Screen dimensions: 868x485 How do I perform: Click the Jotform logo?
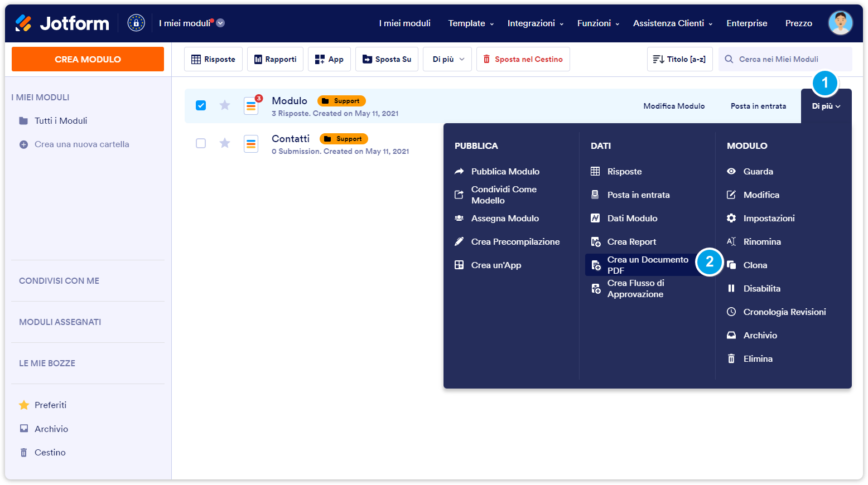point(62,23)
